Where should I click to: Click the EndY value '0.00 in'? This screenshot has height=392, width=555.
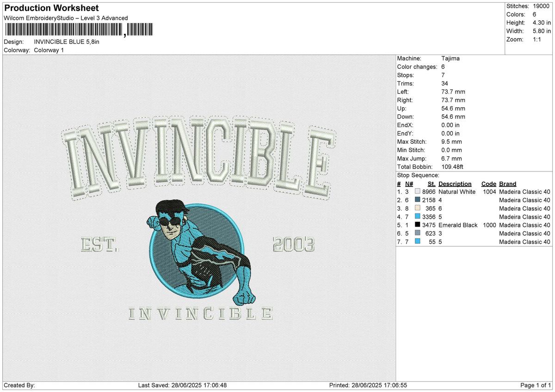pos(450,133)
